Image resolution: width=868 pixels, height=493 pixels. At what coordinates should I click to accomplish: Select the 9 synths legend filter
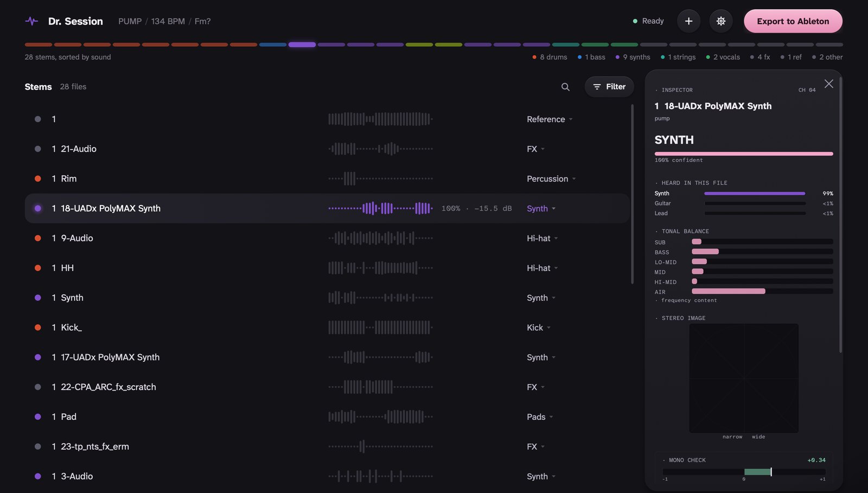633,57
